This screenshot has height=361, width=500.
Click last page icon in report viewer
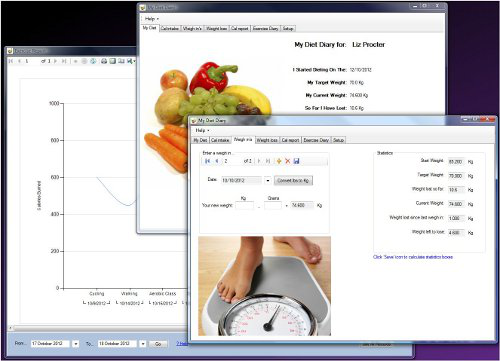[x=64, y=61]
